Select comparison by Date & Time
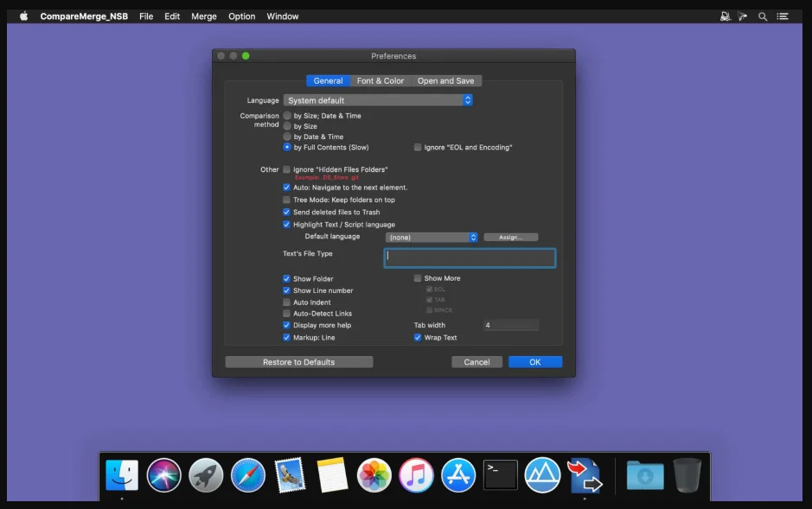 [x=287, y=137]
